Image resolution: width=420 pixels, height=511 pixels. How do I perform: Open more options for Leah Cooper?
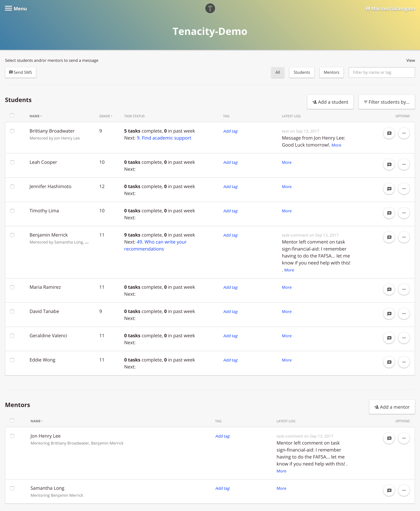click(404, 165)
